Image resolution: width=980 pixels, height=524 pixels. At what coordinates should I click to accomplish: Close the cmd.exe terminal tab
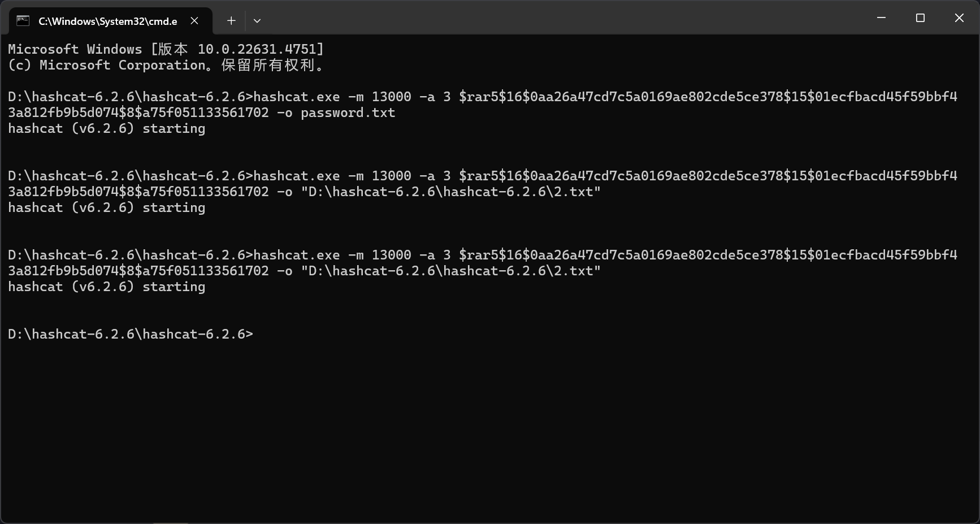click(x=194, y=21)
